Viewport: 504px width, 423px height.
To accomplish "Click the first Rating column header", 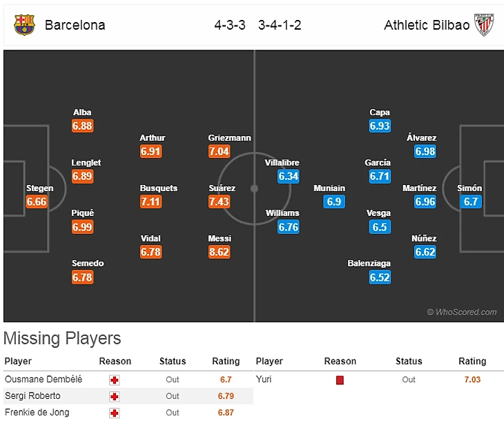I will 226,362.
